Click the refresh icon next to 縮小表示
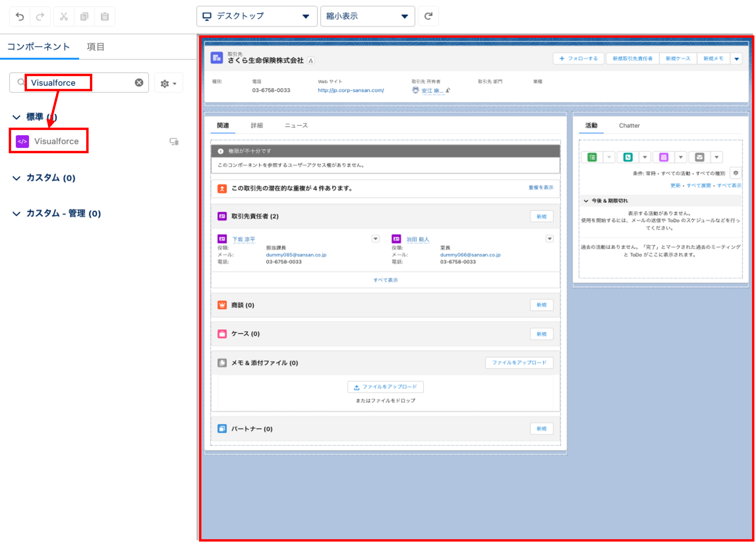 coord(428,16)
